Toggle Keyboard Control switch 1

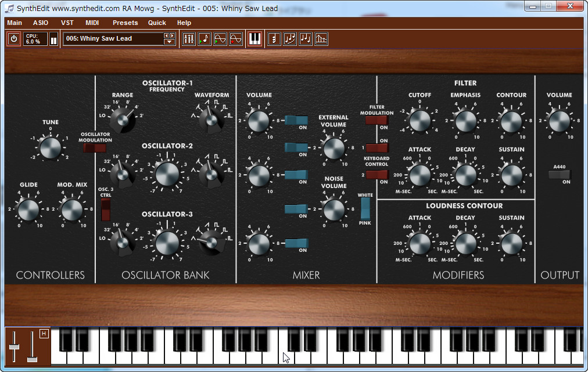click(x=377, y=147)
